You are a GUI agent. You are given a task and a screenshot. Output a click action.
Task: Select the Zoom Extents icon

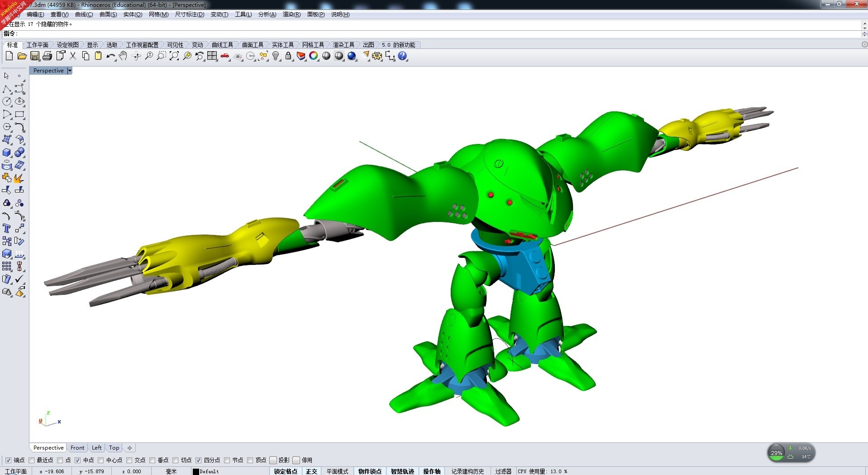point(174,56)
